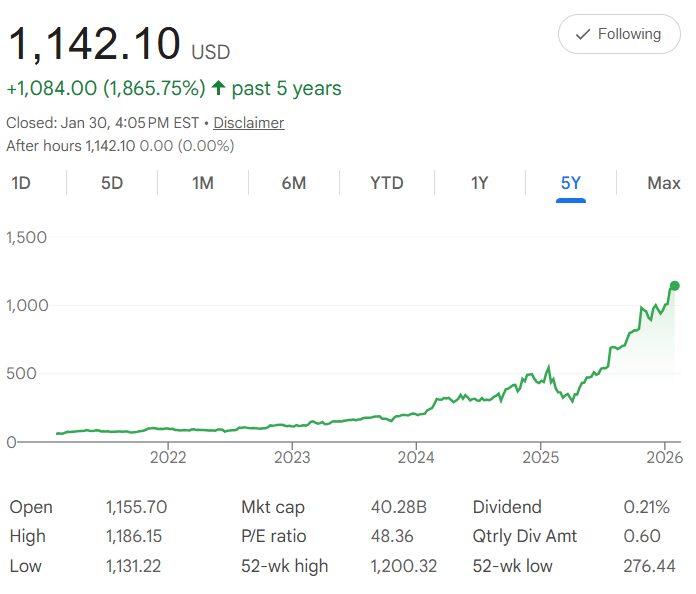
Task: Click the 2025 year marker on axis
Action: pos(540,459)
